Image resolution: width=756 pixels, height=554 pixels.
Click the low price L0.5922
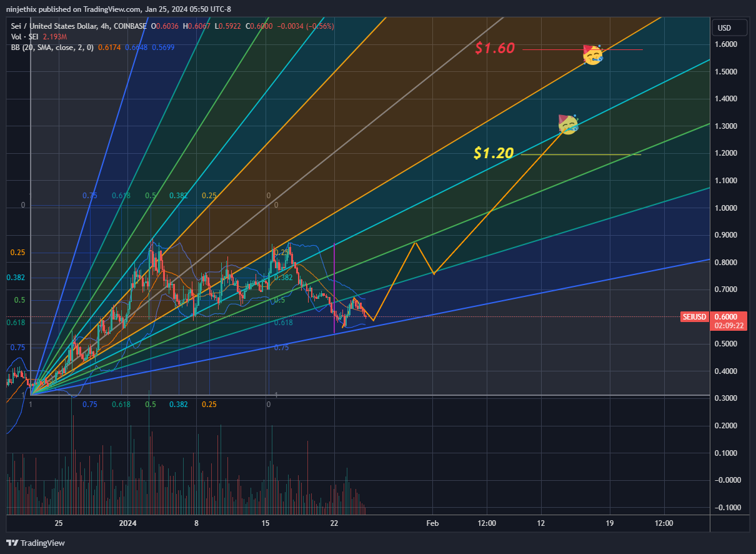coord(229,26)
